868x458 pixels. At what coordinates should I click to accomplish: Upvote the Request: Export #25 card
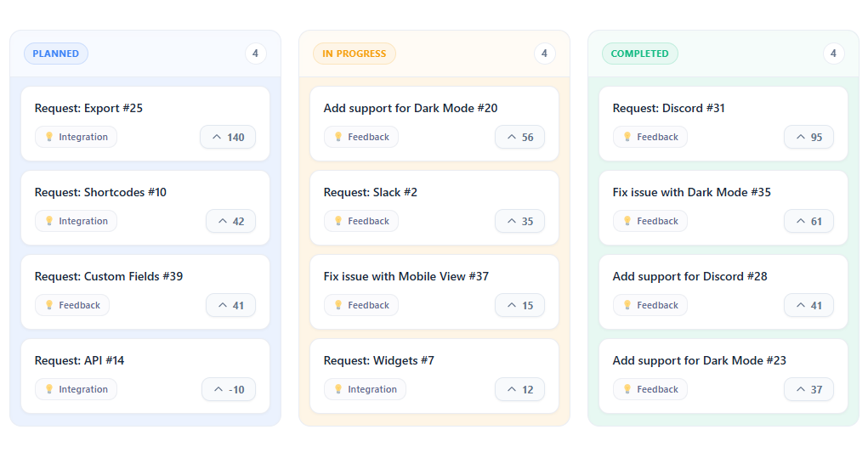pyautogui.click(x=228, y=137)
